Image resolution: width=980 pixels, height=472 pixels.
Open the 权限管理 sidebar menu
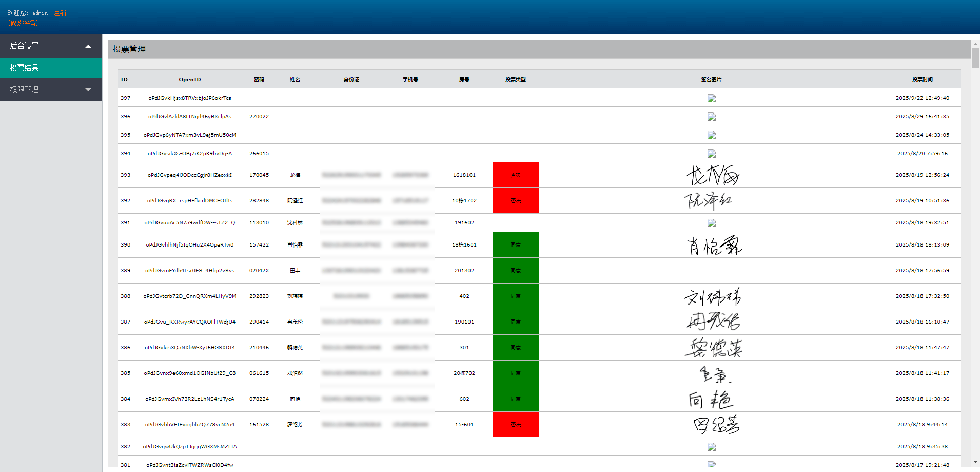click(25, 90)
